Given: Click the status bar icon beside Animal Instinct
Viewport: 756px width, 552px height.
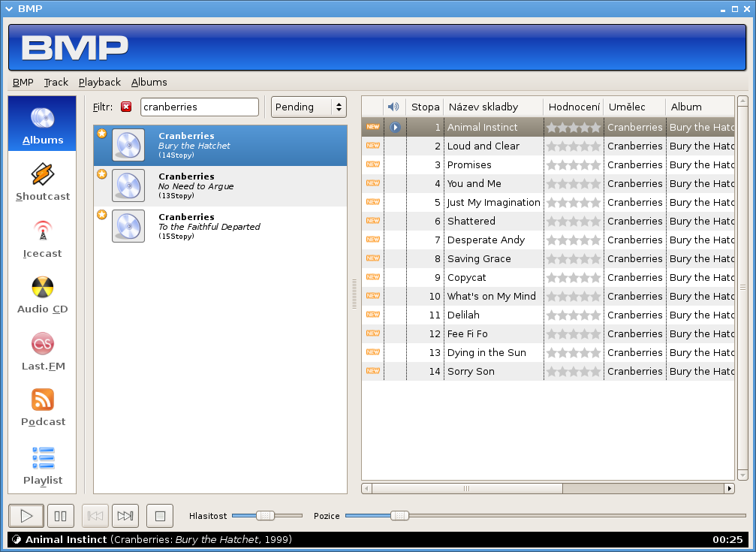Looking at the screenshot, I should coord(17,539).
